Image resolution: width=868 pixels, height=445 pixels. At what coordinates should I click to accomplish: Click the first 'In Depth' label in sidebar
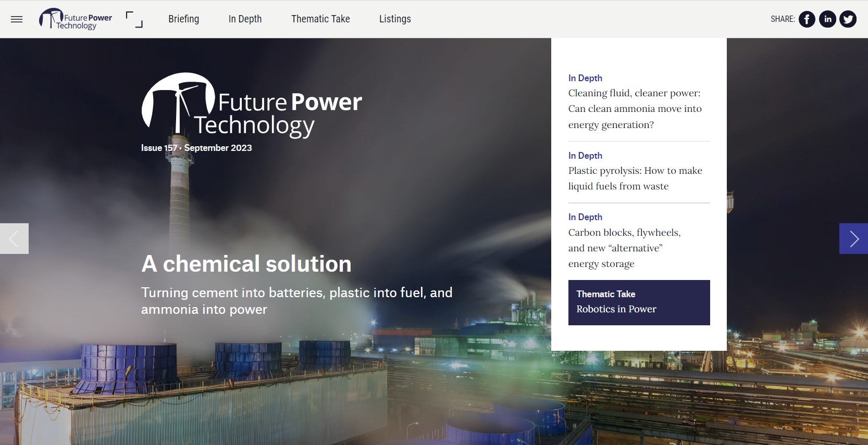(x=585, y=78)
